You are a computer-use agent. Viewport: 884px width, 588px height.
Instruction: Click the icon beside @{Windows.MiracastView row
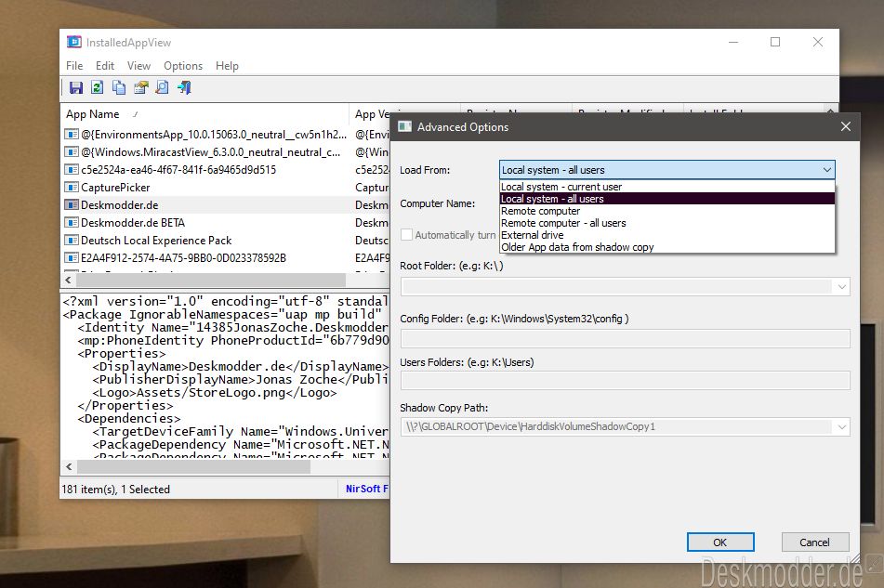(71, 152)
